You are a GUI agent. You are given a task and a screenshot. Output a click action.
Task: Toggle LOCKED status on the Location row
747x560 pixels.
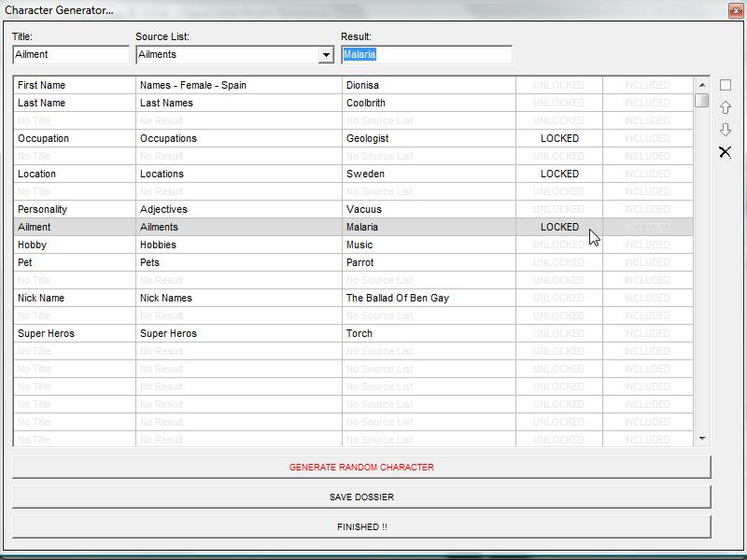point(559,174)
